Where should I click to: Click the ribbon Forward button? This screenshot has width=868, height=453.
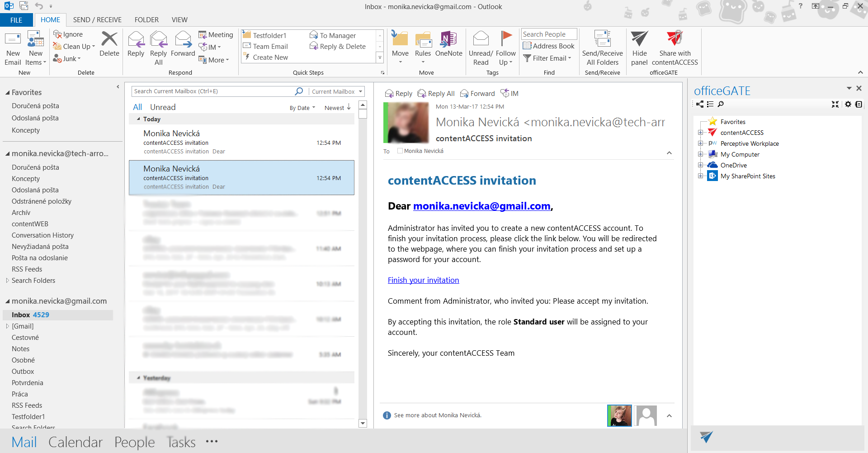(183, 44)
